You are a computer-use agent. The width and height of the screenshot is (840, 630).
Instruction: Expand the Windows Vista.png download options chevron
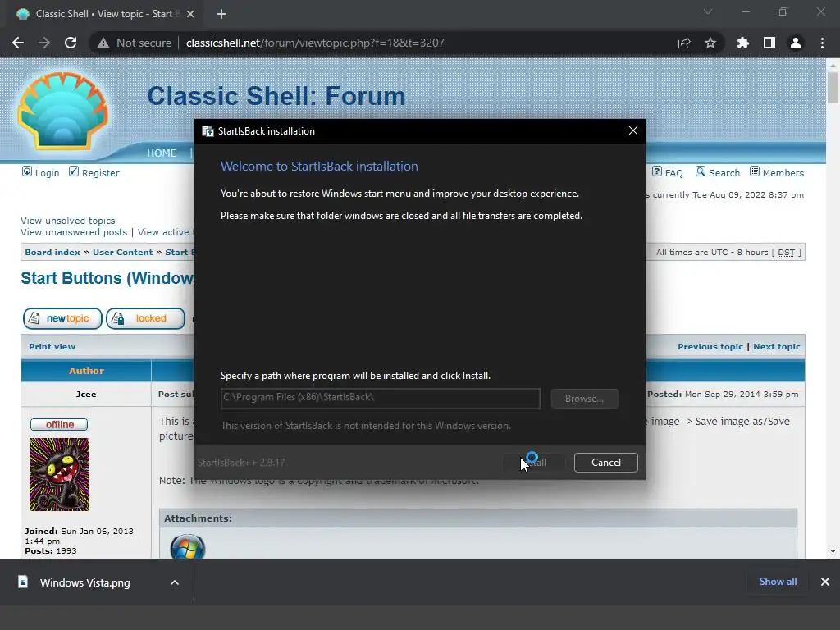pos(175,582)
